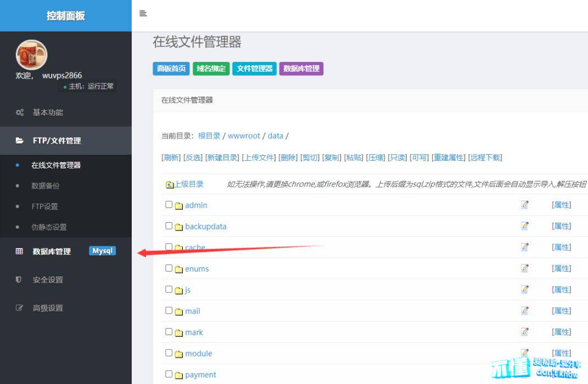Check the admin folder checkbox
The width and height of the screenshot is (588, 384).
[169, 205]
